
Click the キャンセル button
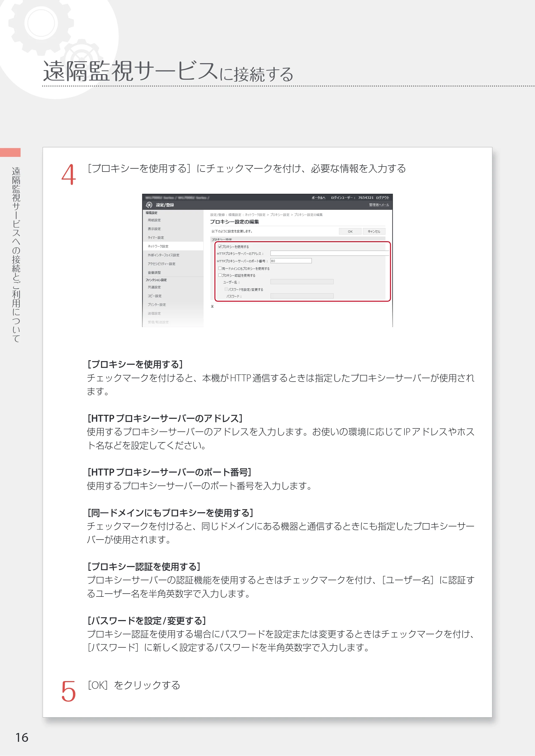pos(374,231)
